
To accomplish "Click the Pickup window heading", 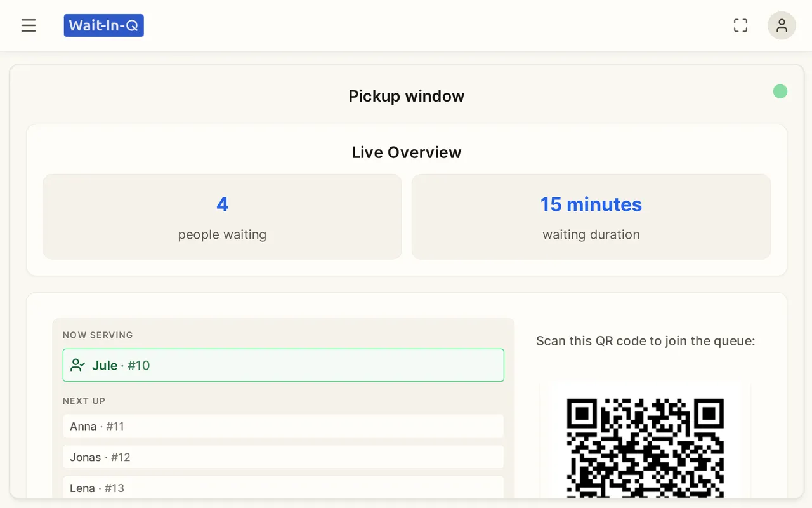I will [x=407, y=96].
